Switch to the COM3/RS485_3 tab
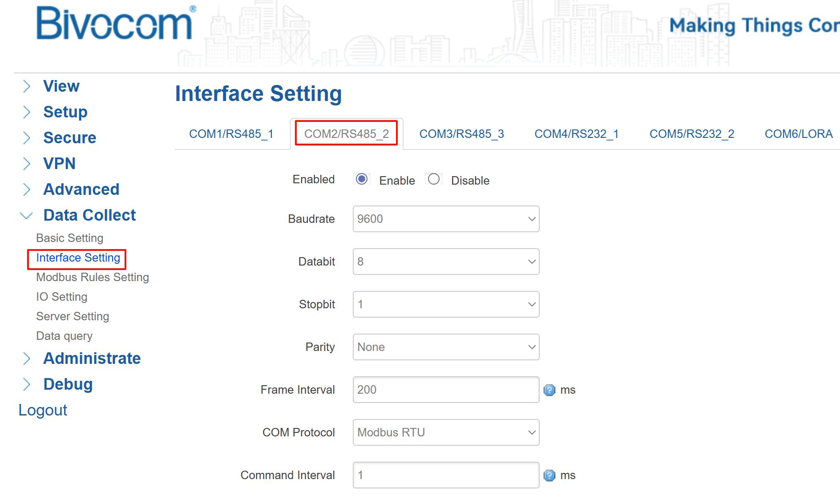This screenshot has width=840, height=504. (x=461, y=134)
